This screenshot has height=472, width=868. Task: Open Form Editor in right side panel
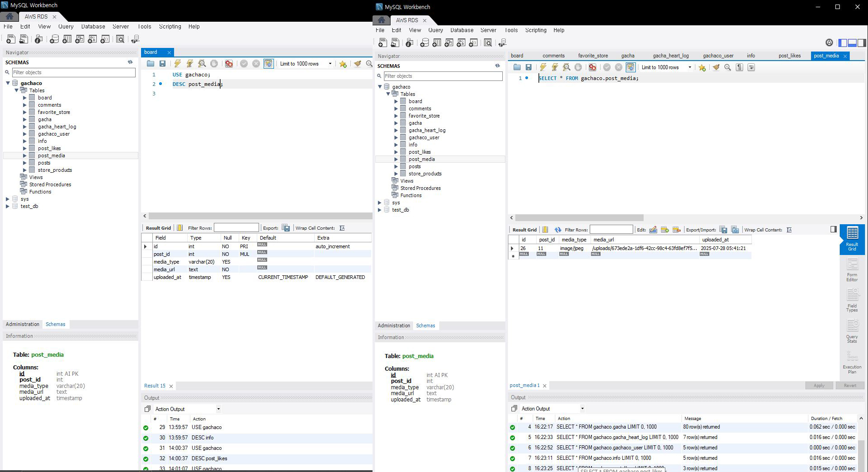(x=852, y=270)
